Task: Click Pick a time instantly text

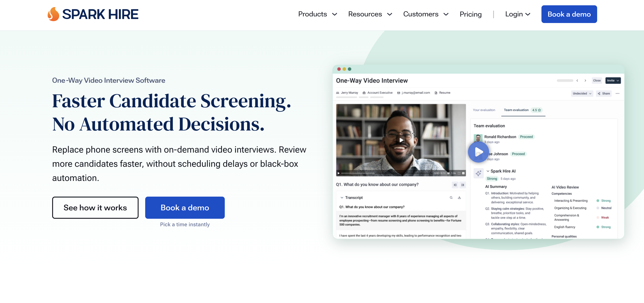Action: click(185, 224)
